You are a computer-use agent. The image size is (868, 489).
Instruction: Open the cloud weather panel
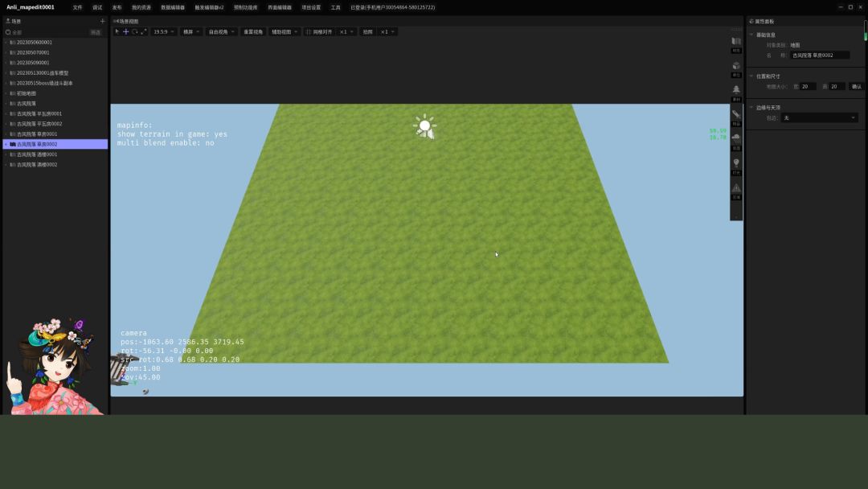click(x=736, y=138)
